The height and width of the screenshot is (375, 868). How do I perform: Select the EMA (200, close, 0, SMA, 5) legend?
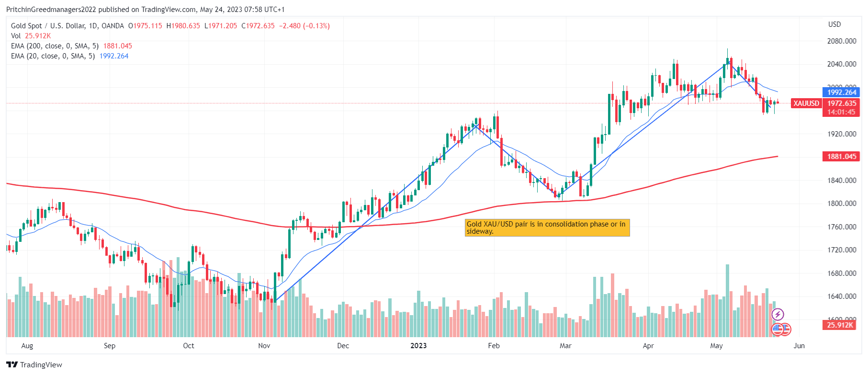click(55, 46)
